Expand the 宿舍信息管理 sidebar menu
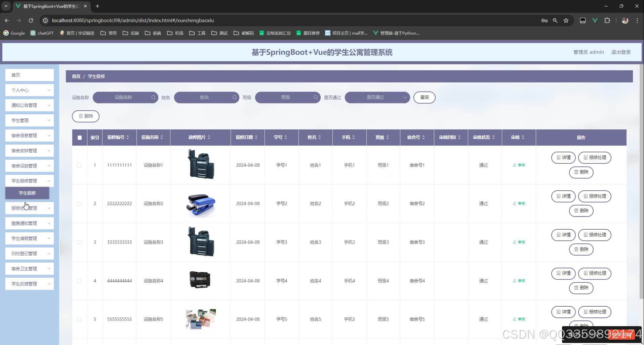644x345 pixels. [x=30, y=136]
